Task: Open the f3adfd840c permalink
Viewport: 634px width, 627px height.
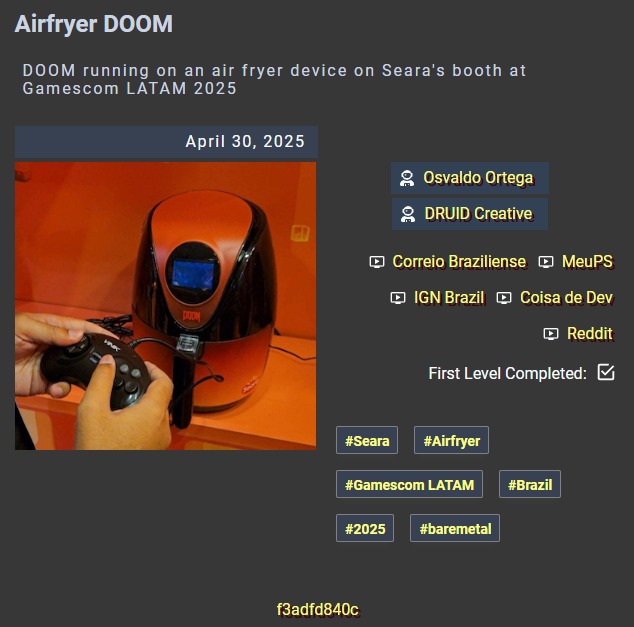Action: tap(317, 610)
